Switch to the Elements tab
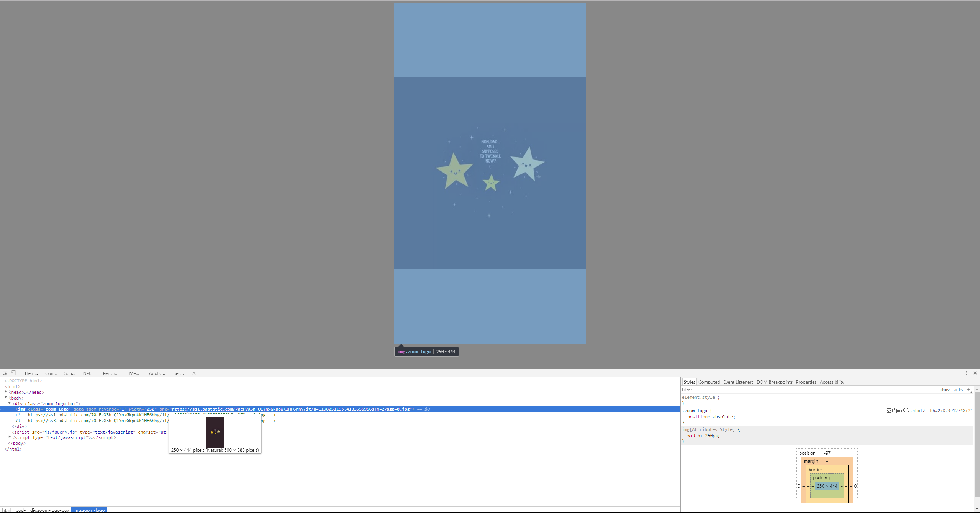The height and width of the screenshot is (513, 980). tap(31, 373)
